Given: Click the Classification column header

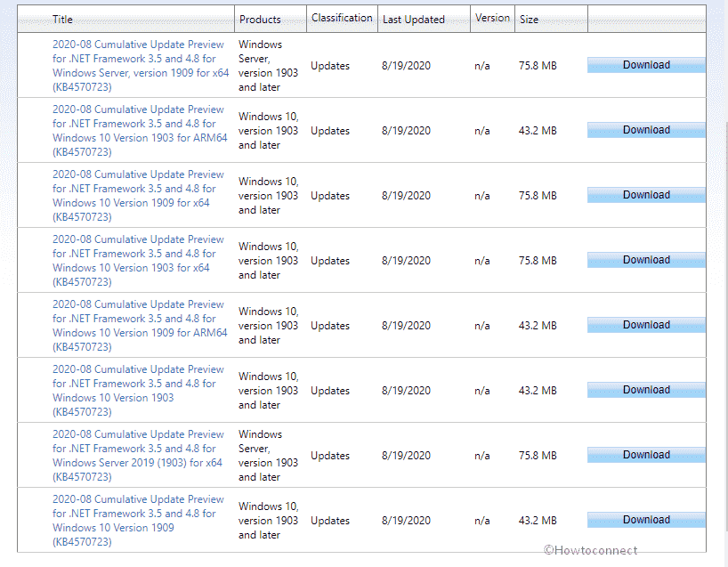Looking at the screenshot, I should click(342, 18).
